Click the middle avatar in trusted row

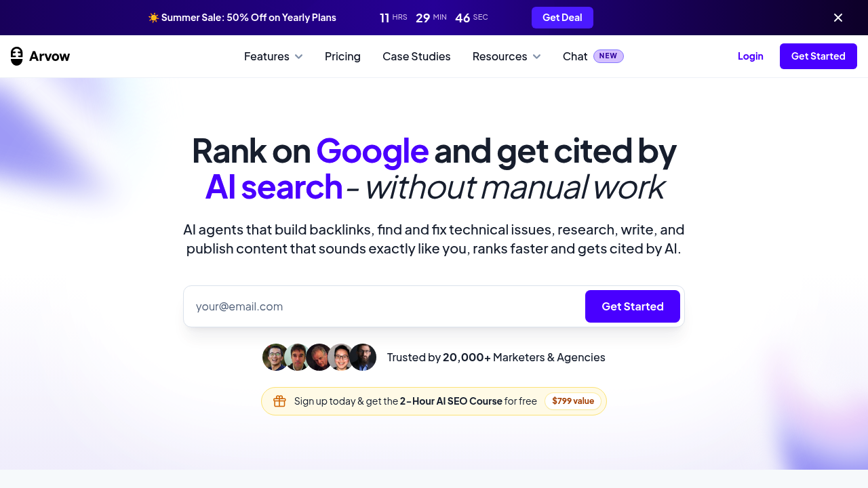(x=319, y=357)
